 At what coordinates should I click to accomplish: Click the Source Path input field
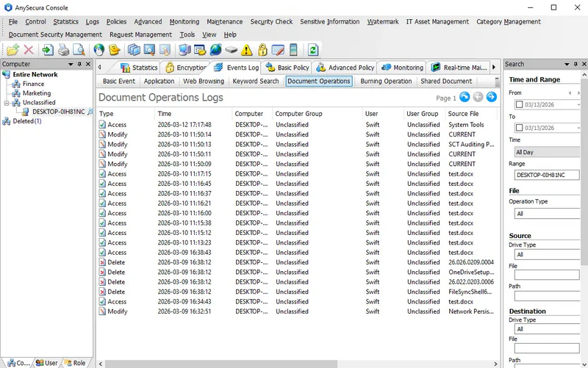tap(547, 296)
